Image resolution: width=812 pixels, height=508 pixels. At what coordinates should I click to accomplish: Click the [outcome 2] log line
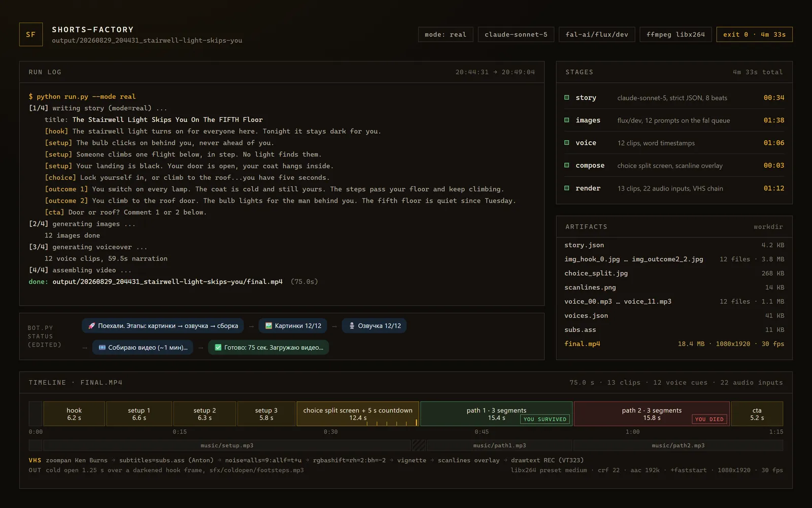[x=280, y=201]
